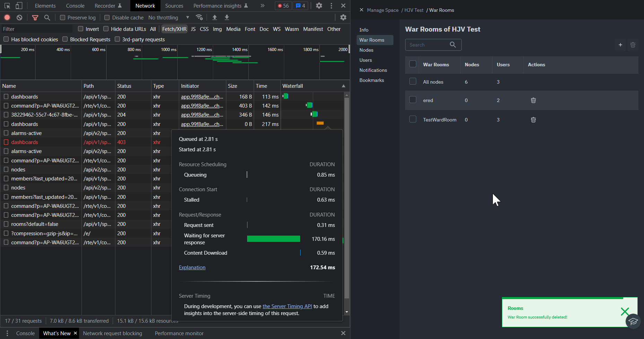
Task: Open the graduation cap help icon
Action: [633, 321]
